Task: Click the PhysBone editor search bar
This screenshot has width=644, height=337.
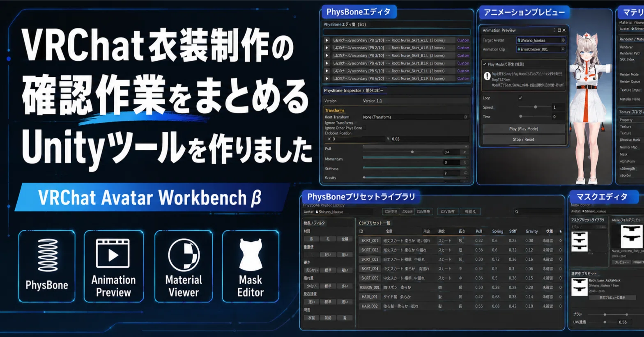Action: point(396,32)
